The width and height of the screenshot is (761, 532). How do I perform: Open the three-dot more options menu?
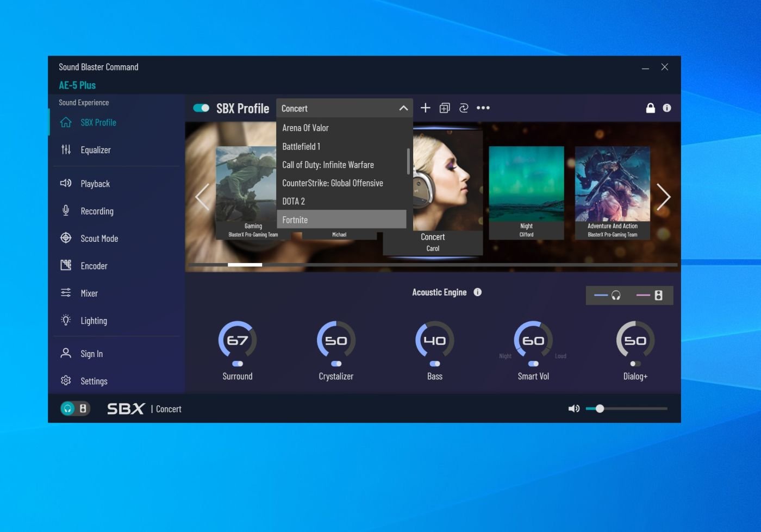pyautogui.click(x=483, y=108)
